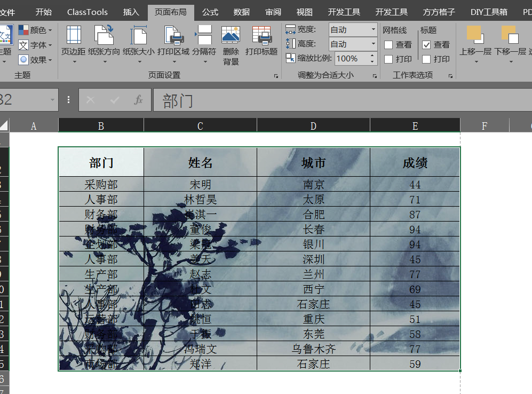Expand the 分隔符 dropdown arrow

205,62
